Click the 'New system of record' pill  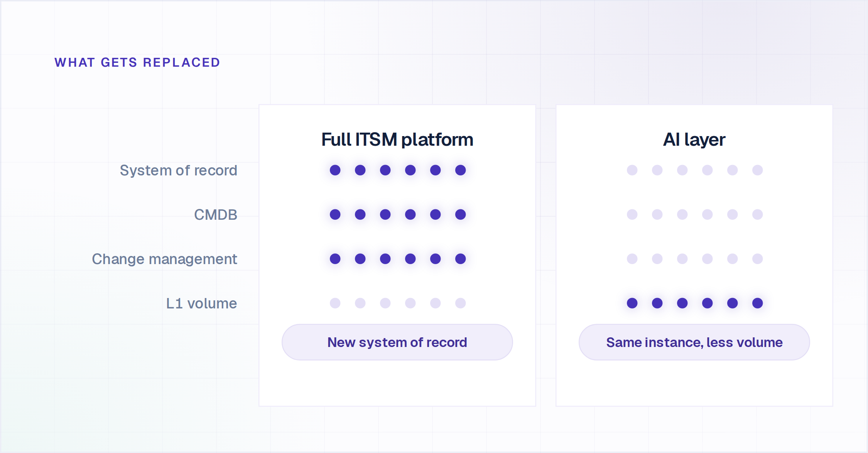click(397, 342)
